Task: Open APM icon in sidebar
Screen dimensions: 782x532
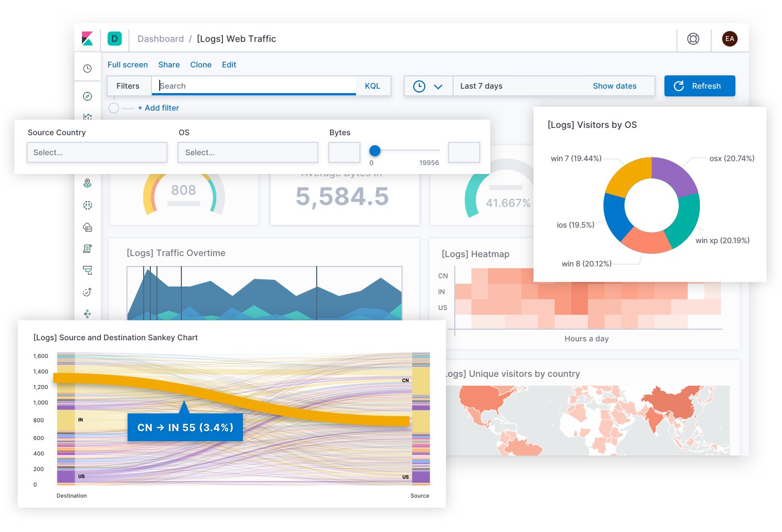Action: tap(87, 270)
